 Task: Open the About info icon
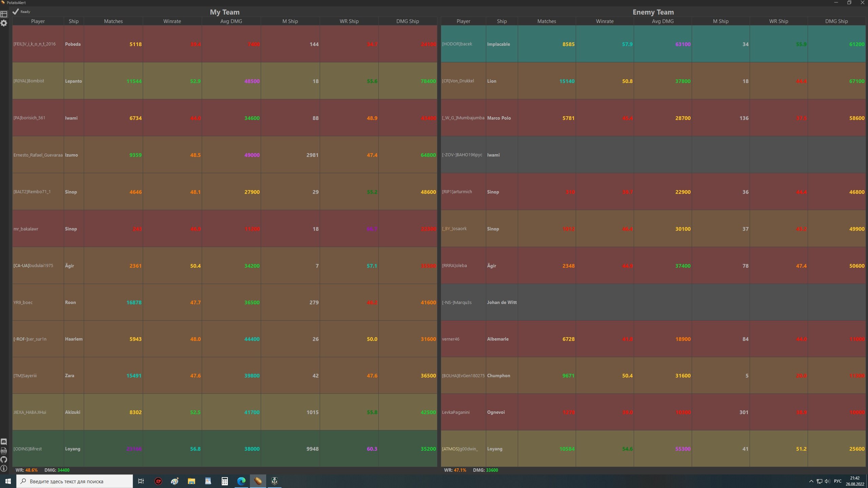[4, 469]
